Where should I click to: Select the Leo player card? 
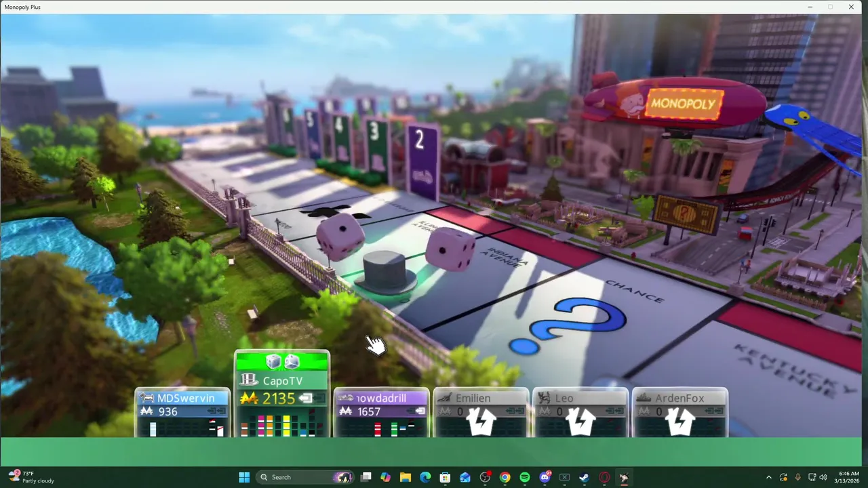(581, 413)
